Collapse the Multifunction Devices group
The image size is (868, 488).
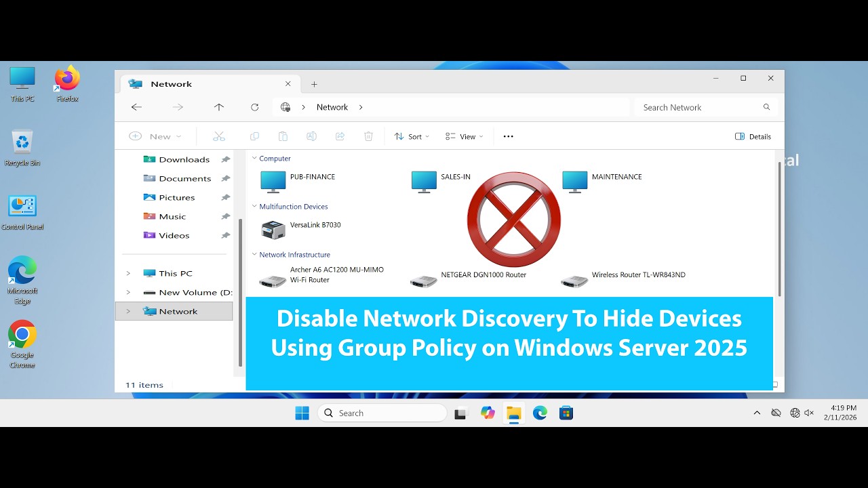(x=254, y=207)
